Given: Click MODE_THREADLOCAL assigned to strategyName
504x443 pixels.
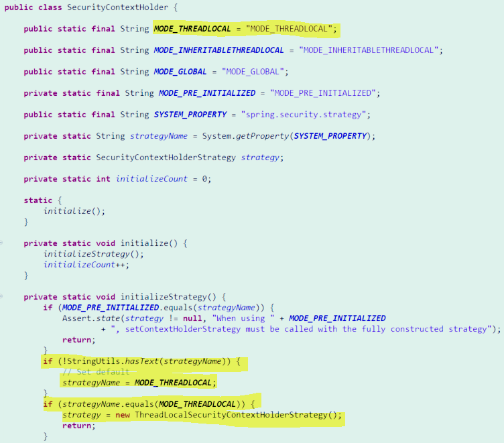Looking at the screenshot, I should pos(173,383).
